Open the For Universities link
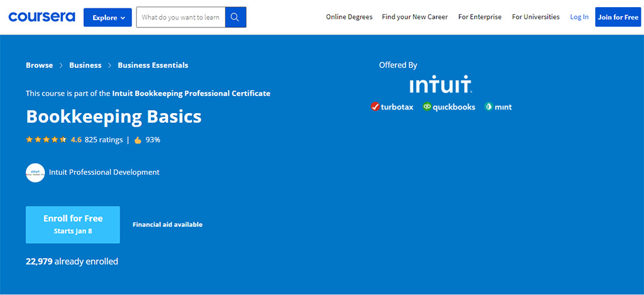The height and width of the screenshot is (295, 644). [x=535, y=17]
